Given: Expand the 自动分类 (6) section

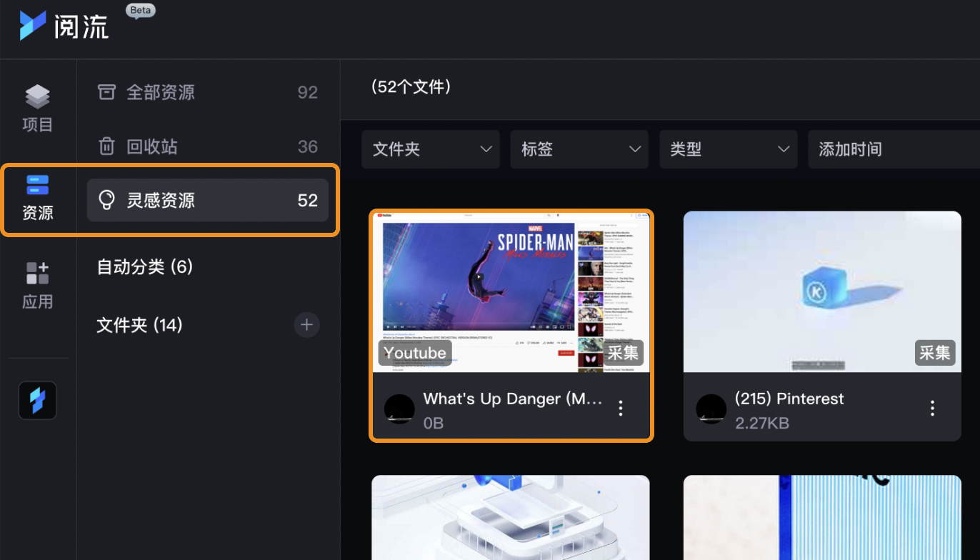Looking at the screenshot, I should (145, 267).
